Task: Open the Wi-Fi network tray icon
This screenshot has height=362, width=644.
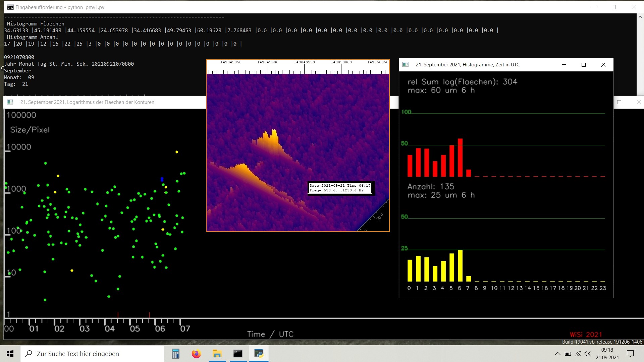Action: coord(578,354)
